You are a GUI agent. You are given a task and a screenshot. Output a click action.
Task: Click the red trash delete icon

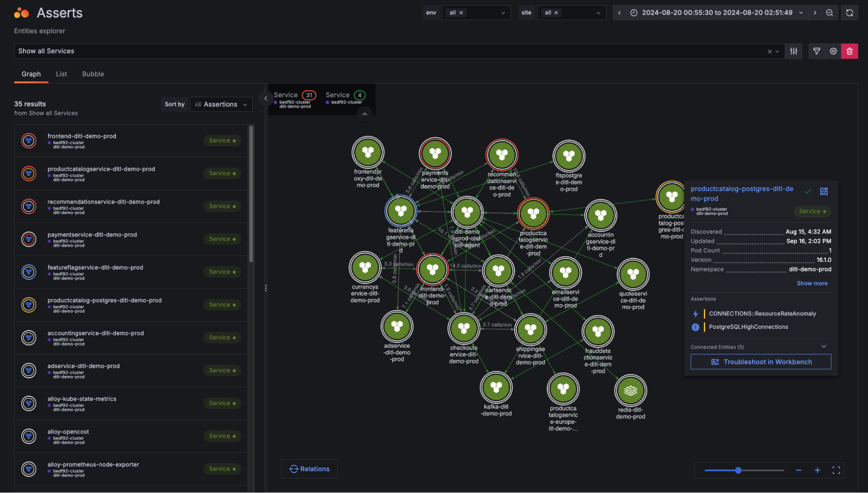tap(849, 51)
